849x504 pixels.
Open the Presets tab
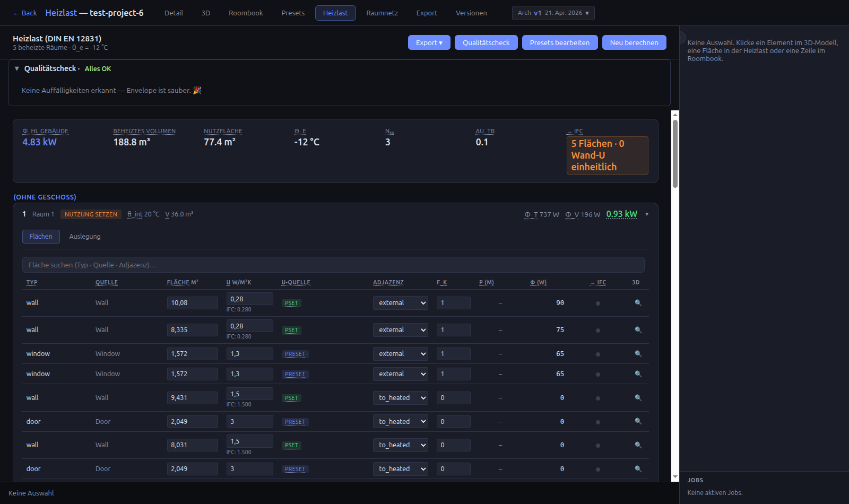click(x=293, y=13)
